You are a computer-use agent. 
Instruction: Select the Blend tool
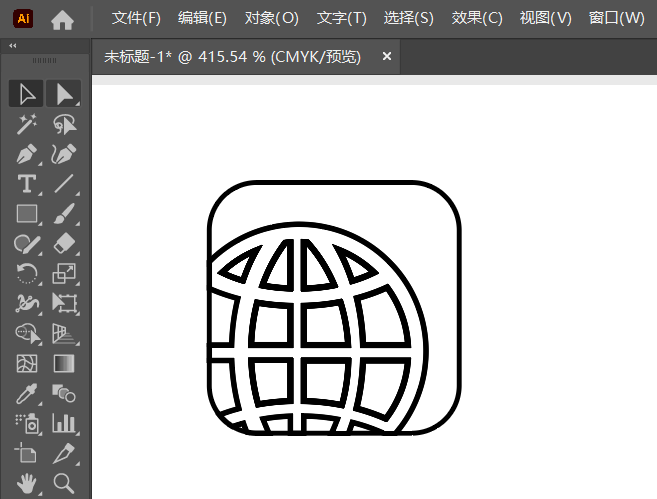[64, 394]
